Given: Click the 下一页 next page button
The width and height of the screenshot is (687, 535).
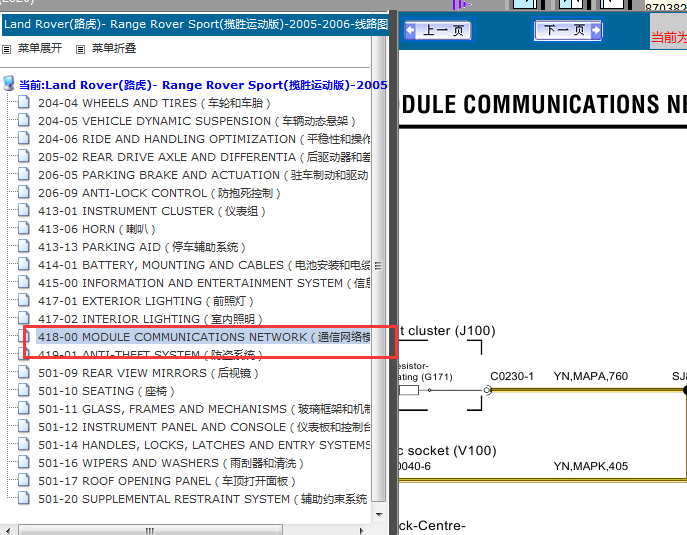Looking at the screenshot, I should 568,30.
